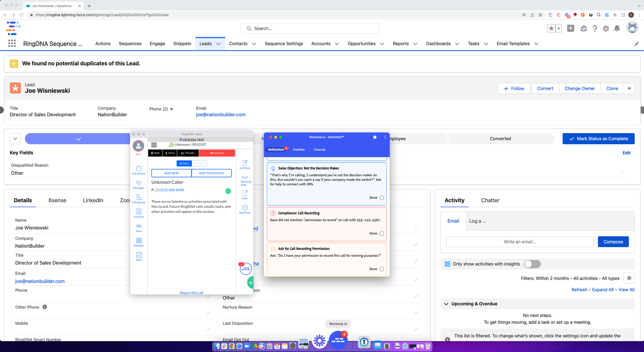Open Opportunities tab dropdown chevron
644x352 pixels.
tap(382, 44)
